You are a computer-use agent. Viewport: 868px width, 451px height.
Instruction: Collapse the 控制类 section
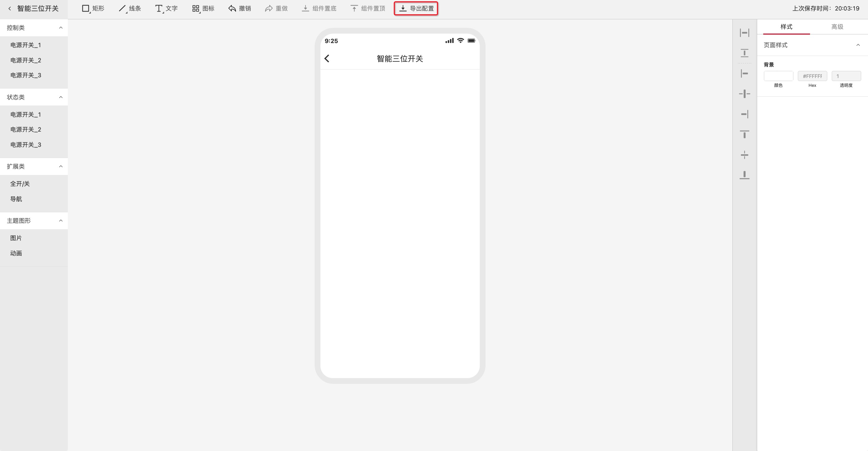pos(61,28)
